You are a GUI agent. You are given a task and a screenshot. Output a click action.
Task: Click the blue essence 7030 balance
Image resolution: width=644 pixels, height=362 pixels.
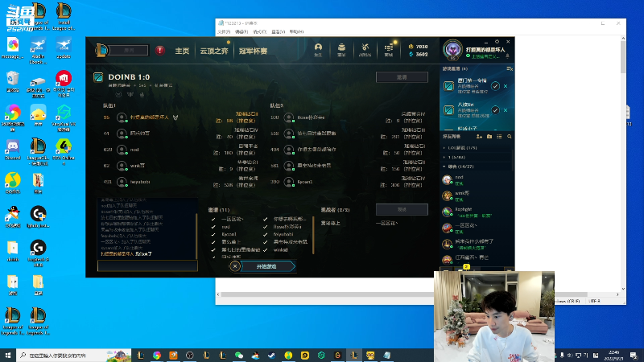[x=418, y=47]
